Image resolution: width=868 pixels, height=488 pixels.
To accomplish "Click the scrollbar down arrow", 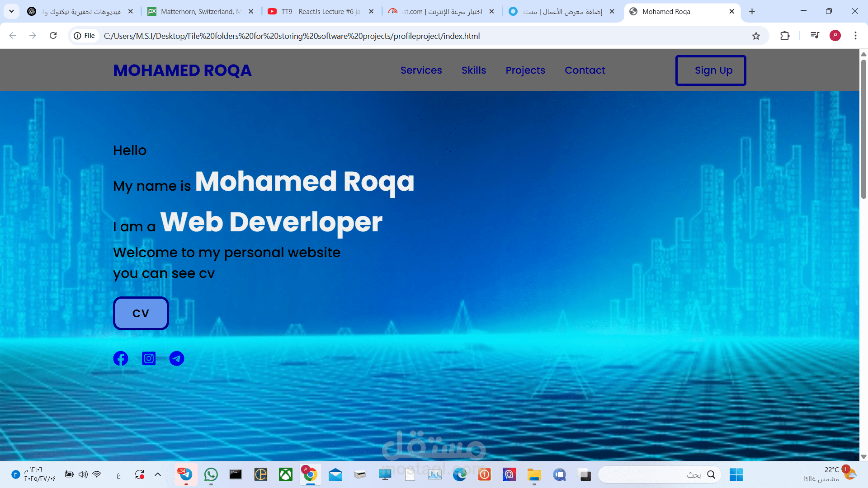I will click(863, 457).
